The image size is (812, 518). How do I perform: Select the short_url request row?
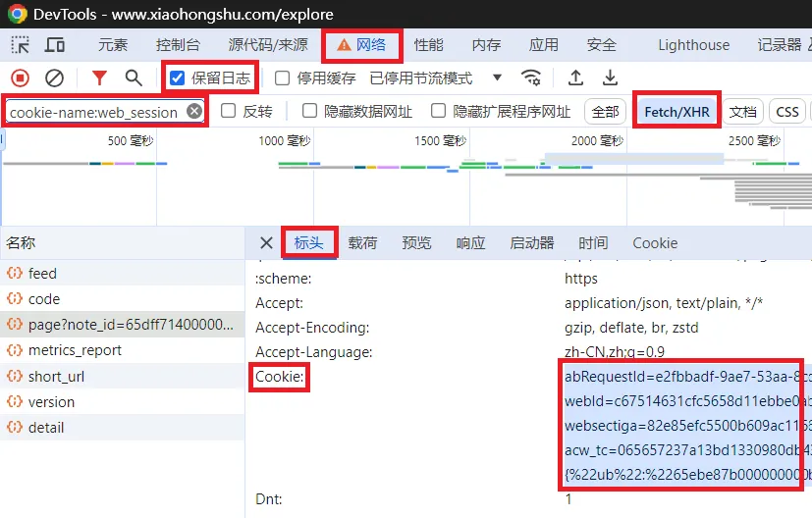122,376
